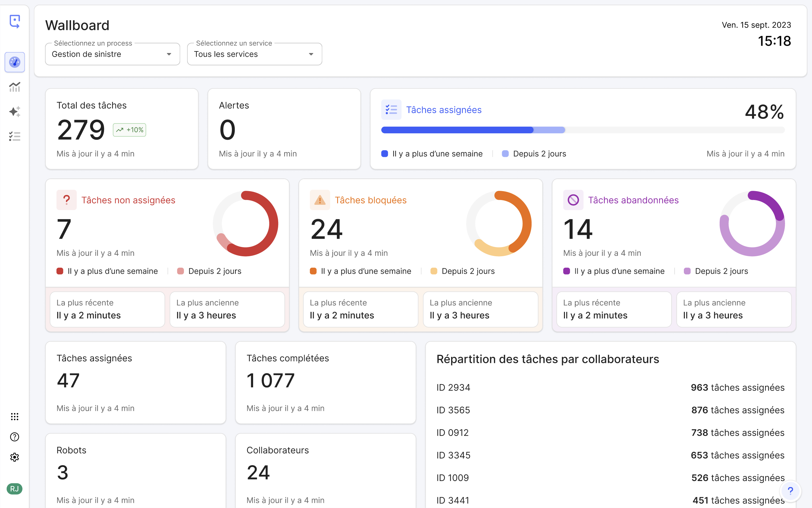Click the RJ user avatar

coord(14,489)
